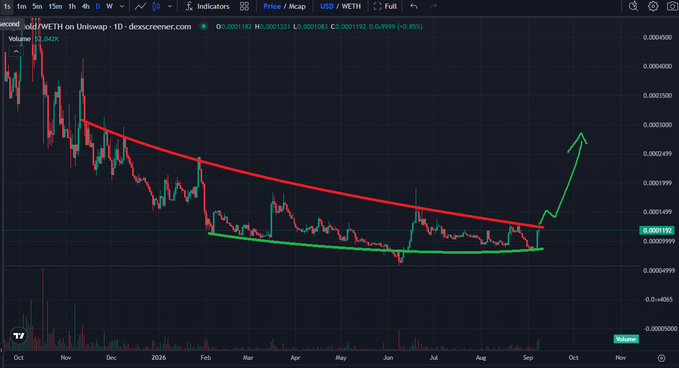
Task: Redo the chart action
Action: (x=433, y=6)
